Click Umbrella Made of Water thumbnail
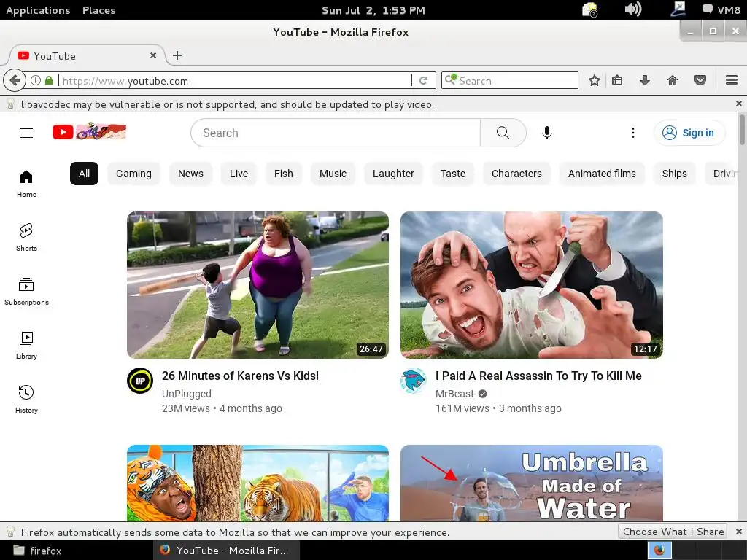Image resolution: width=747 pixels, height=560 pixels. click(x=532, y=483)
